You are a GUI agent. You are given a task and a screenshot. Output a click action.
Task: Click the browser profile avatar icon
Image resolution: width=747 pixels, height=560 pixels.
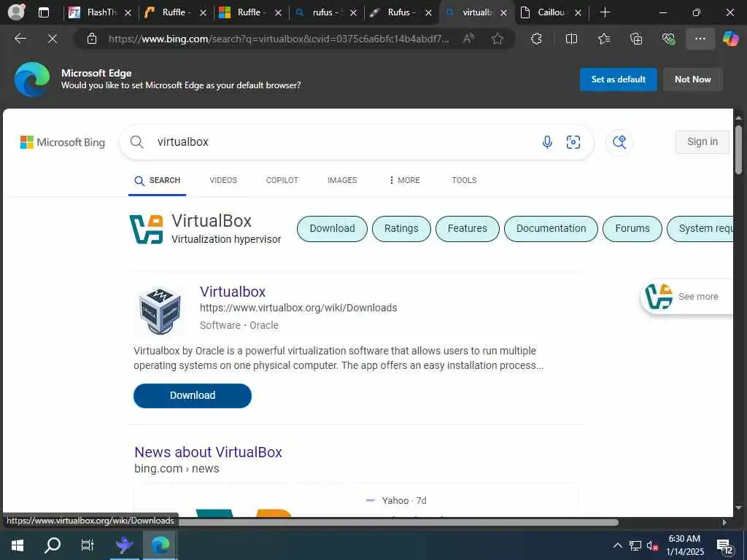click(16, 12)
